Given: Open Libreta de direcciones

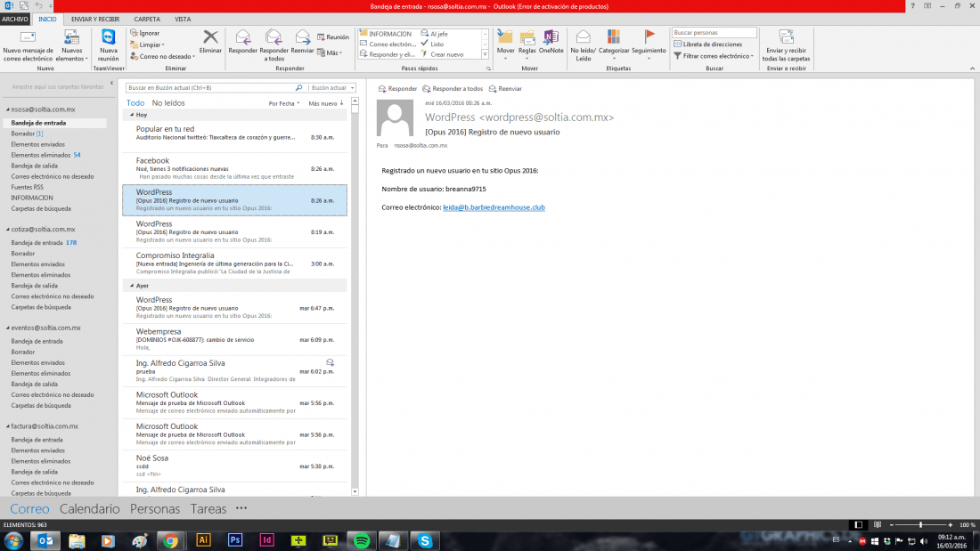Looking at the screenshot, I should [708, 45].
